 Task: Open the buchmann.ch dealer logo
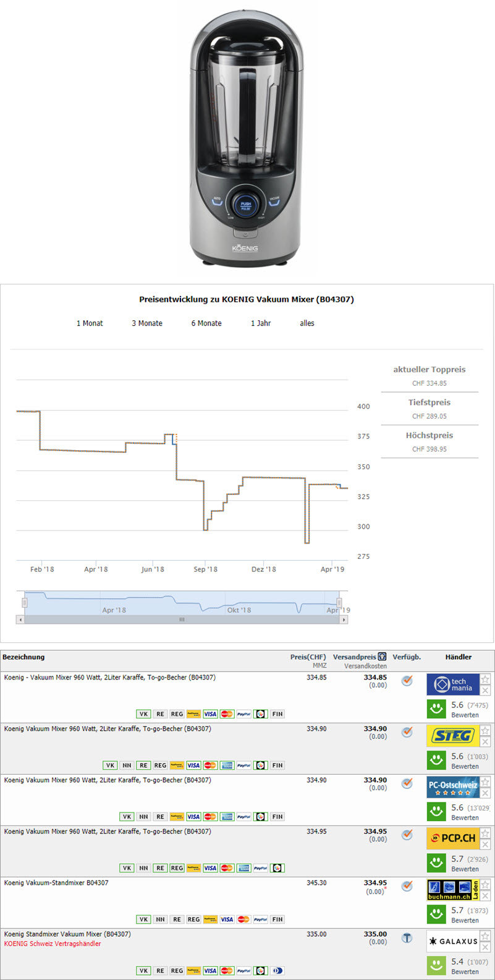click(453, 890)
